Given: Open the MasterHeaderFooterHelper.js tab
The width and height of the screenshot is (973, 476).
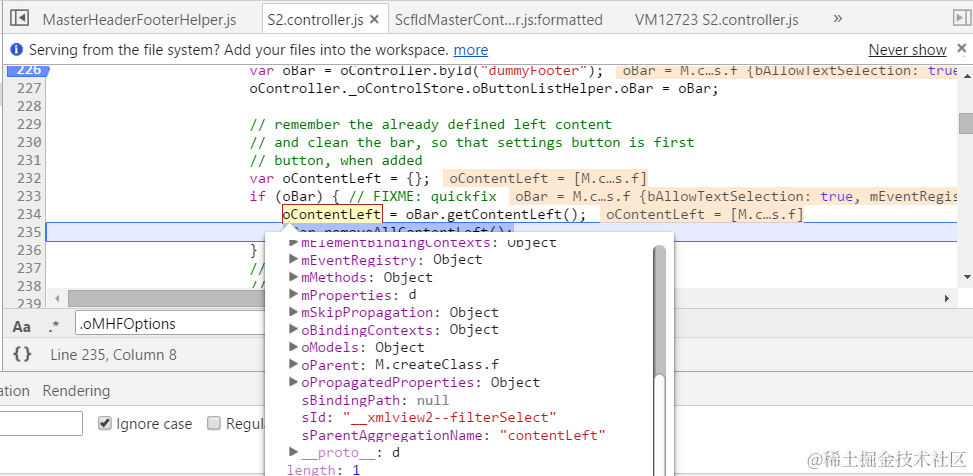Looking at the screenshot, I should tap(139, 20).
